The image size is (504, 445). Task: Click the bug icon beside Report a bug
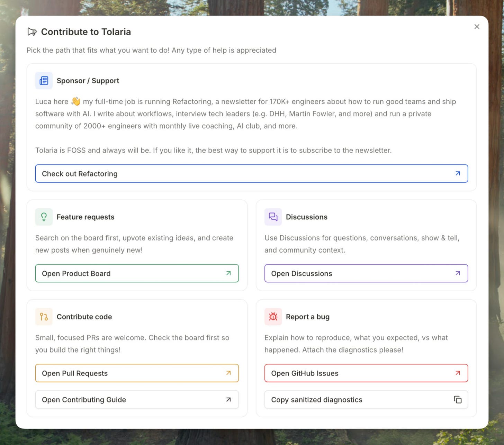click(x=273, y=317)
